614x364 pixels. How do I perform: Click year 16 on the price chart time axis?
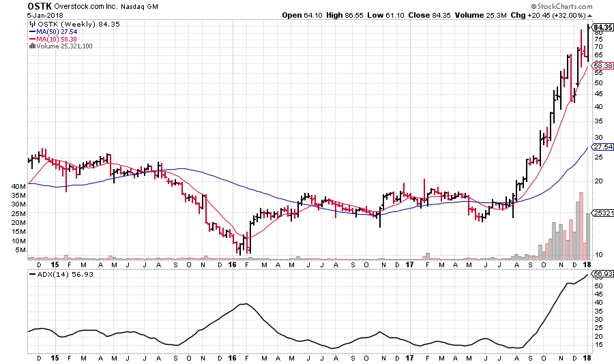click(x=233, y=264)
